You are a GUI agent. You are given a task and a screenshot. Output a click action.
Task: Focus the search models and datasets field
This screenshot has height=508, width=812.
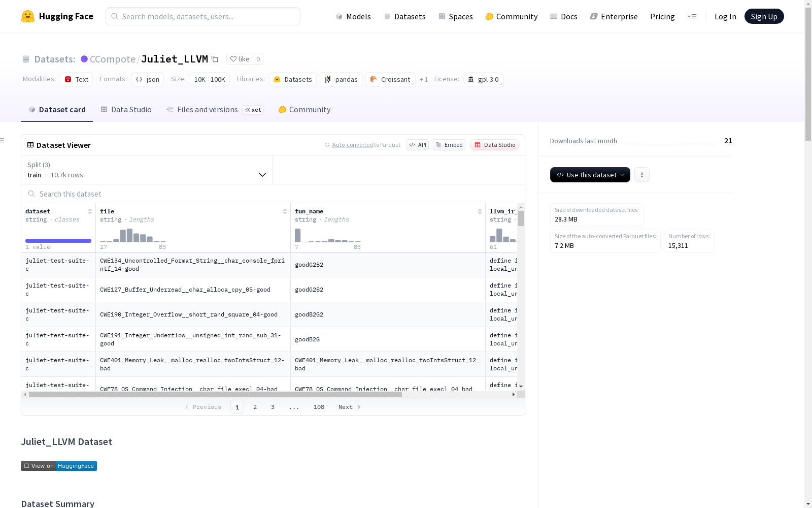pyautogui.click(x=203, y=16)
